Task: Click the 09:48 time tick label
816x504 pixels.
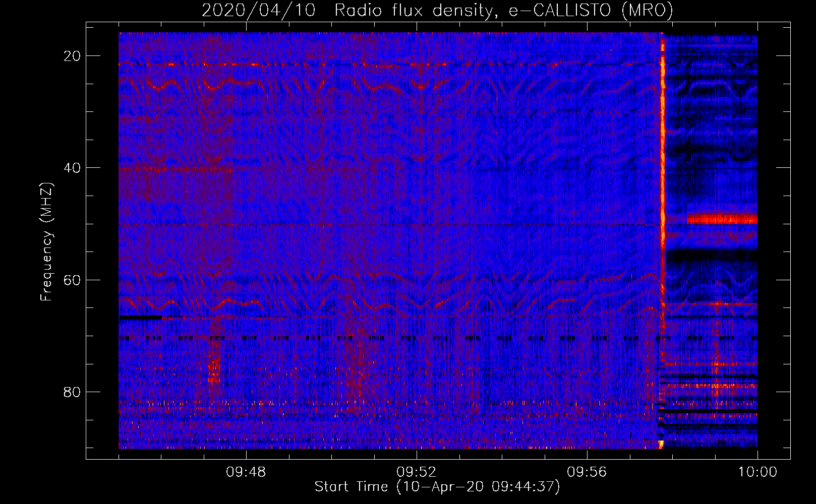Action: coord(246,472)
